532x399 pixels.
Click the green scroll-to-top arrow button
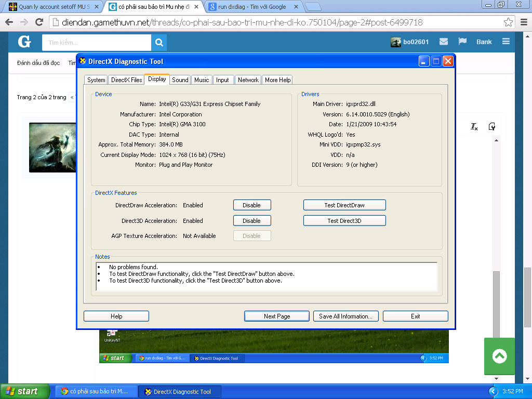pyautogui.click(x=499, y=356)
